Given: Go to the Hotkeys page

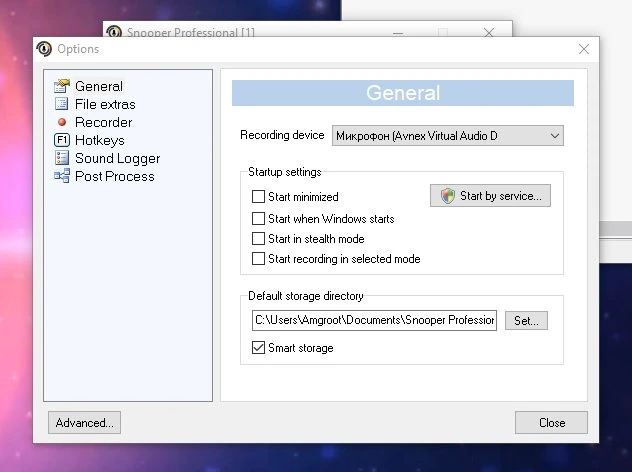Looking at the screenshot, I should [x=100, y=140].
